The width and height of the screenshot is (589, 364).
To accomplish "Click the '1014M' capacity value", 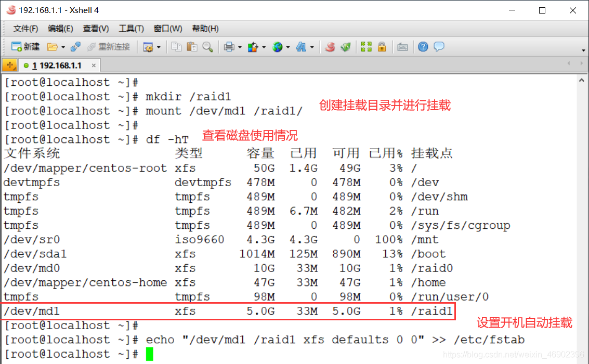I will tap(257, 254).
